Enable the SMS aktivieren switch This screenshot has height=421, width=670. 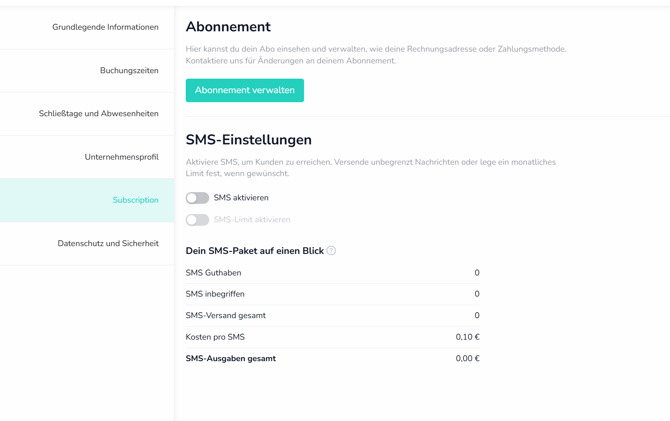(x=198, y=198)
